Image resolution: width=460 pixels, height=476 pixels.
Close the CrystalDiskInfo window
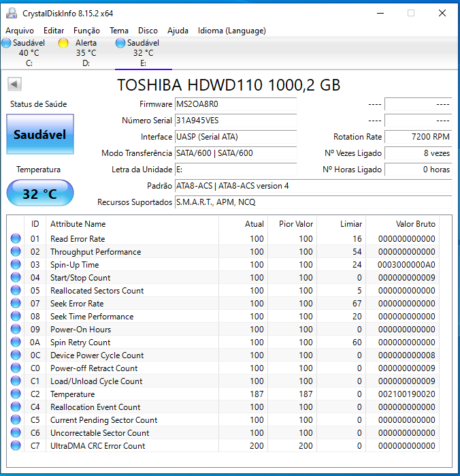pyautogui.click(x=442, y=13)
